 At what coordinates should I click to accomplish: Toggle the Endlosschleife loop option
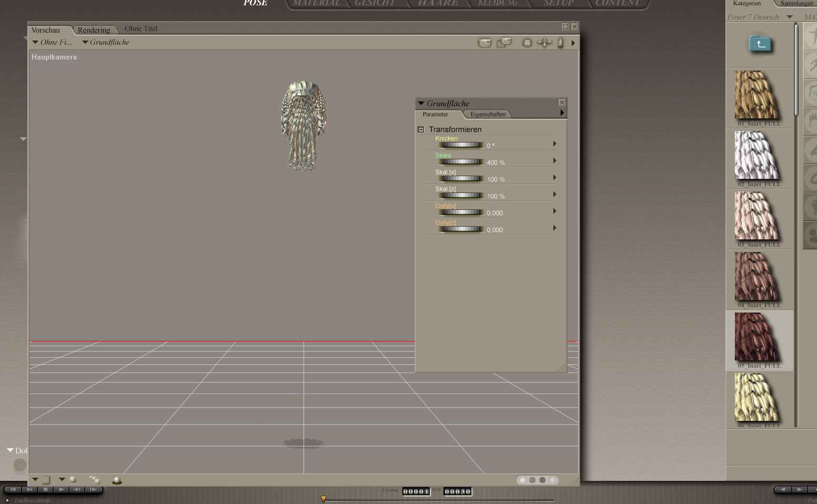point(7,500)
